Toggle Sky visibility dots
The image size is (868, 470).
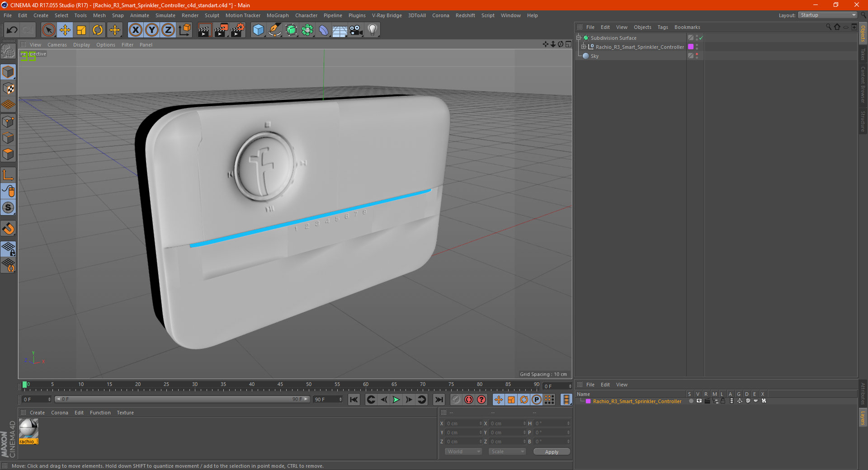(697, 56)
